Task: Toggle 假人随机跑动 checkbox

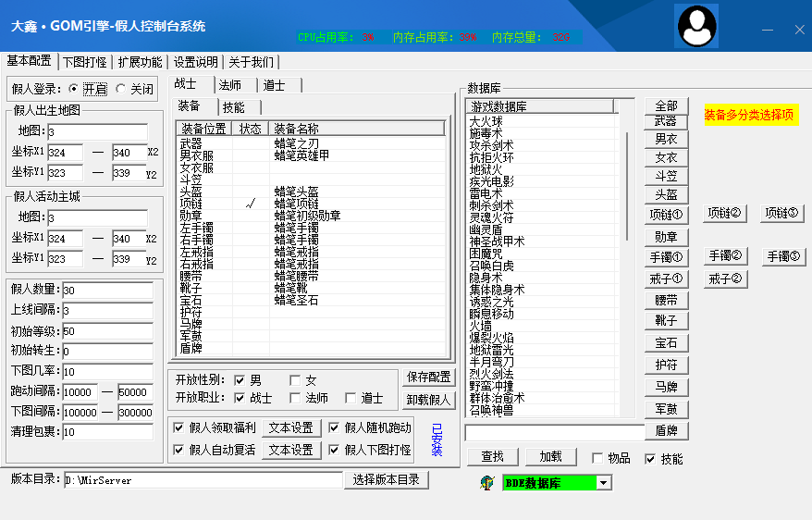Action: (x=334, y=427)
